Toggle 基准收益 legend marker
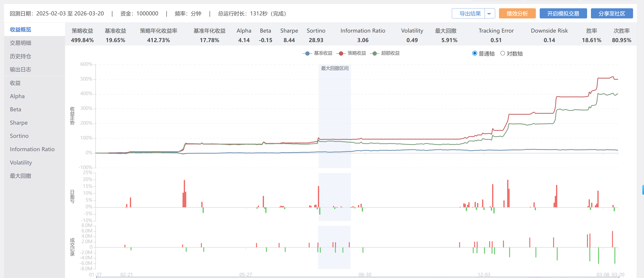The height and width of the screenshot is (278, 644). click(x=307, y=53)
